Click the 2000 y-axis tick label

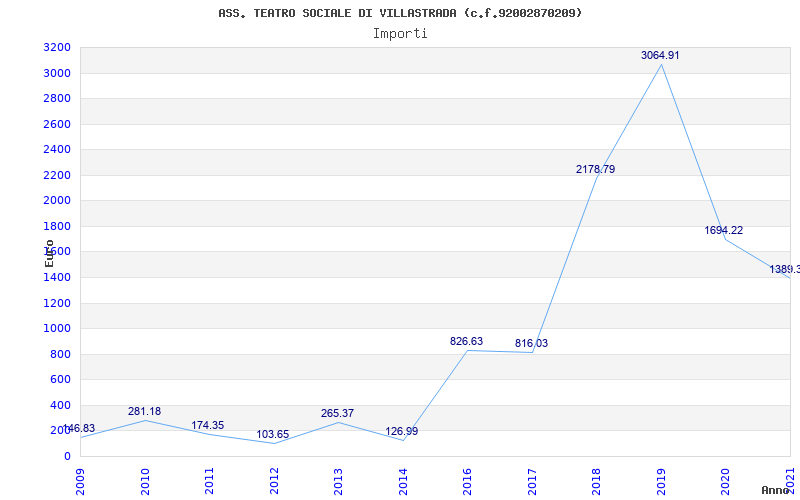tap(57, 201)
